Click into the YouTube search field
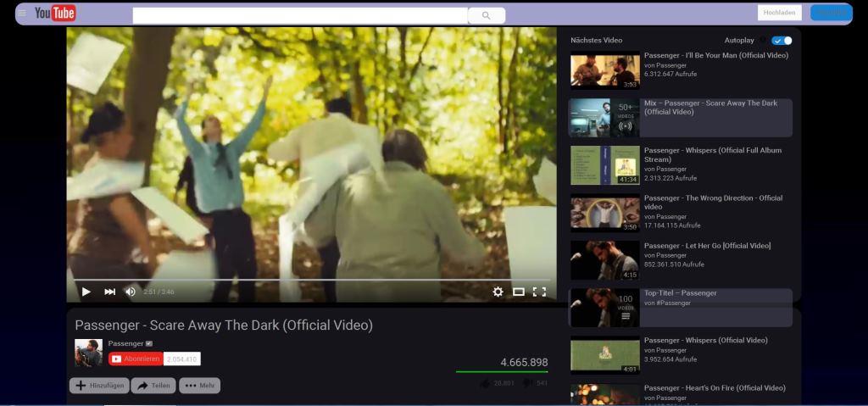Image resolution: width=868 pixels, height=406 pixels. click(300, 15)
